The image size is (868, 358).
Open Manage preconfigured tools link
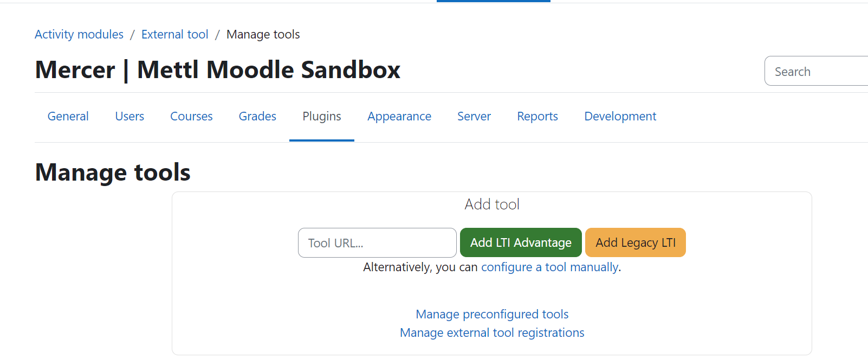tap(492, 315)
